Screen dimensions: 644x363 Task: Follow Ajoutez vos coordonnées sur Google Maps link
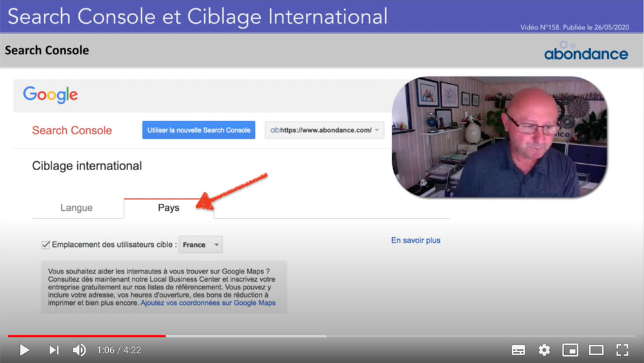[x=208, y=302]
